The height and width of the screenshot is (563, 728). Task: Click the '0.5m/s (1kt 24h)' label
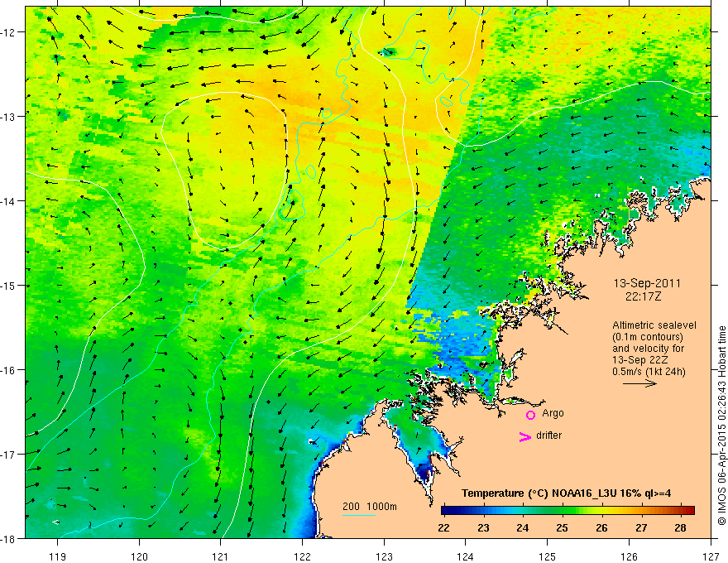[649, 372]
